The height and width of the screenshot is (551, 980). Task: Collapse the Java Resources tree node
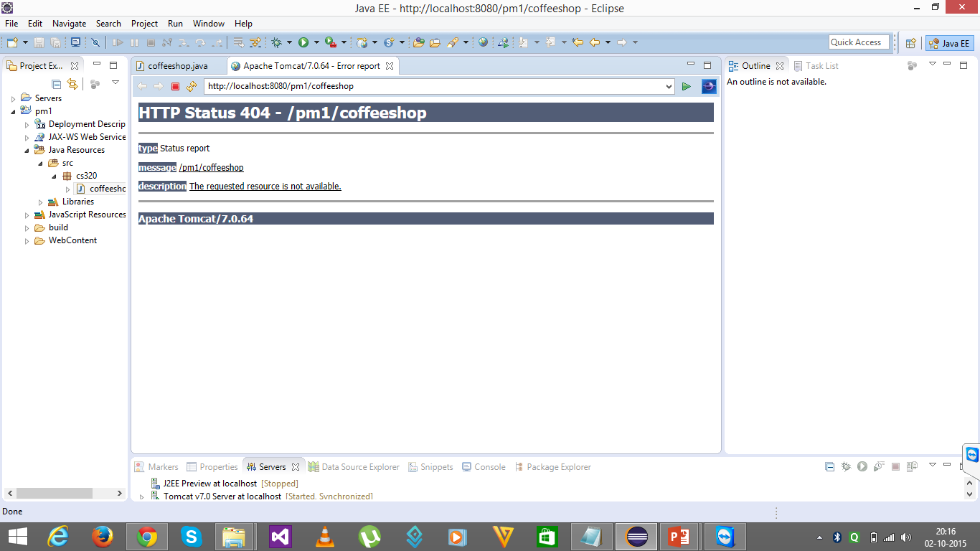[27, 151]
